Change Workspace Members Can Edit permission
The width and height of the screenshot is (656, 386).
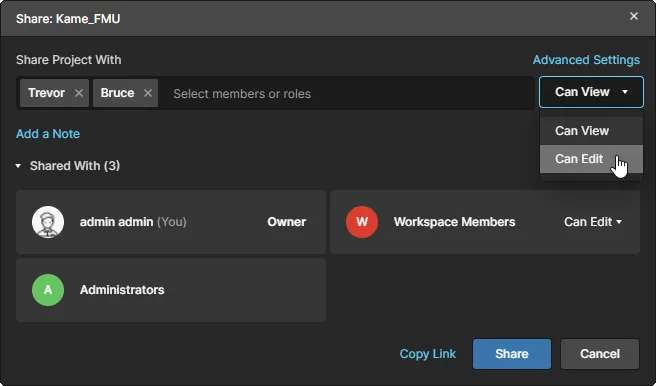[593, 222]
